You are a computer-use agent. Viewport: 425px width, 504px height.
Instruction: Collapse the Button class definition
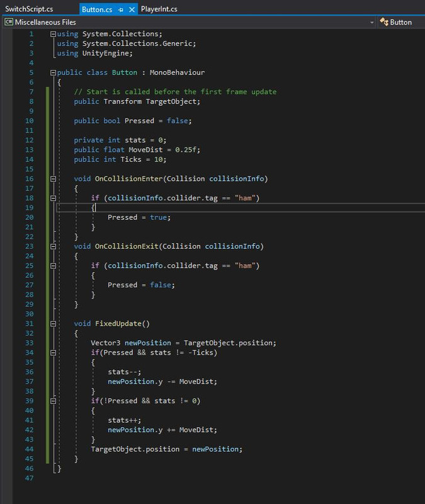click(x=54, y=72)
